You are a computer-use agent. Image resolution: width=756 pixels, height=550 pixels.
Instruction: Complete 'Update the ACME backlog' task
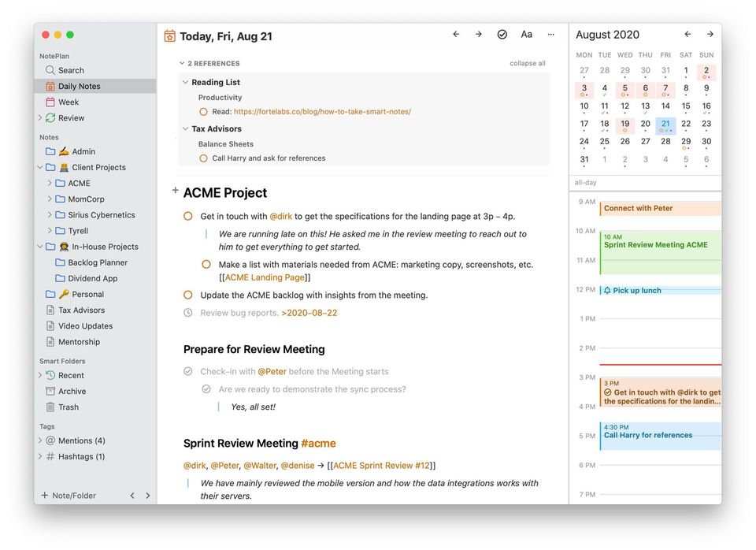188,295
